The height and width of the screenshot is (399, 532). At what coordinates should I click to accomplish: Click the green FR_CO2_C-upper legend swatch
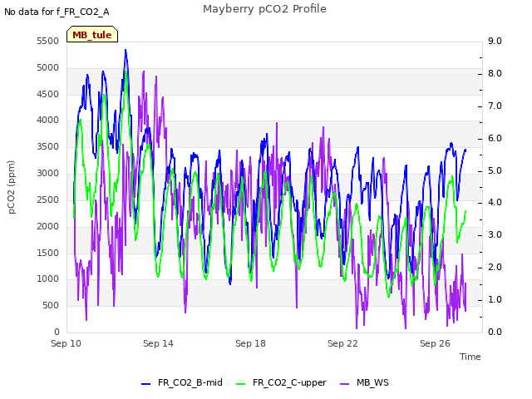tap(240, 384)
